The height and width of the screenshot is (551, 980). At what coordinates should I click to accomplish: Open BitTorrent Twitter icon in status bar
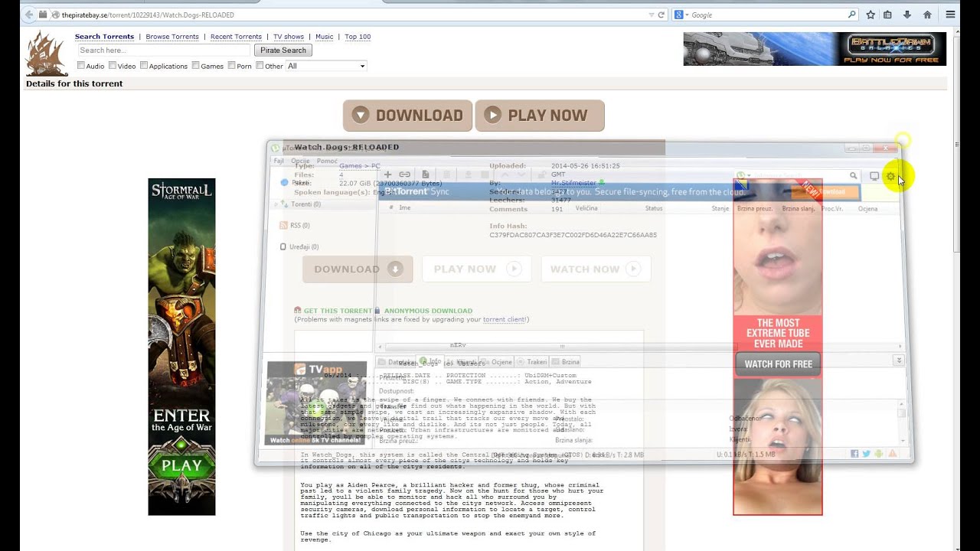click(867, 454)
